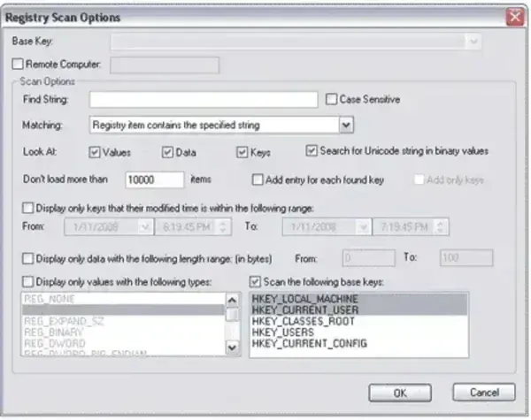Enable Display only values with following types
The width and height of the screenshot is (531, 420).
coord(27,282)
